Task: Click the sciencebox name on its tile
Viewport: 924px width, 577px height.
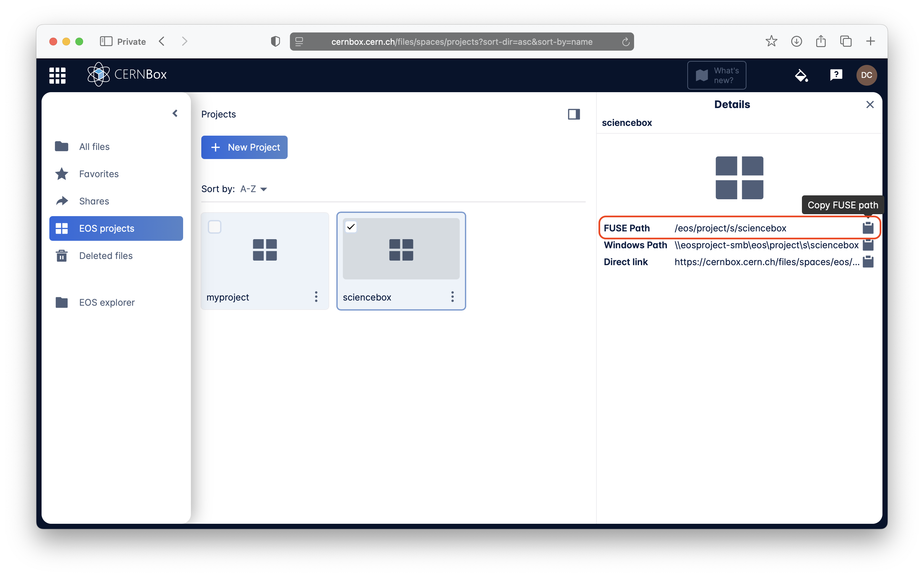Action: pos(367,297)
